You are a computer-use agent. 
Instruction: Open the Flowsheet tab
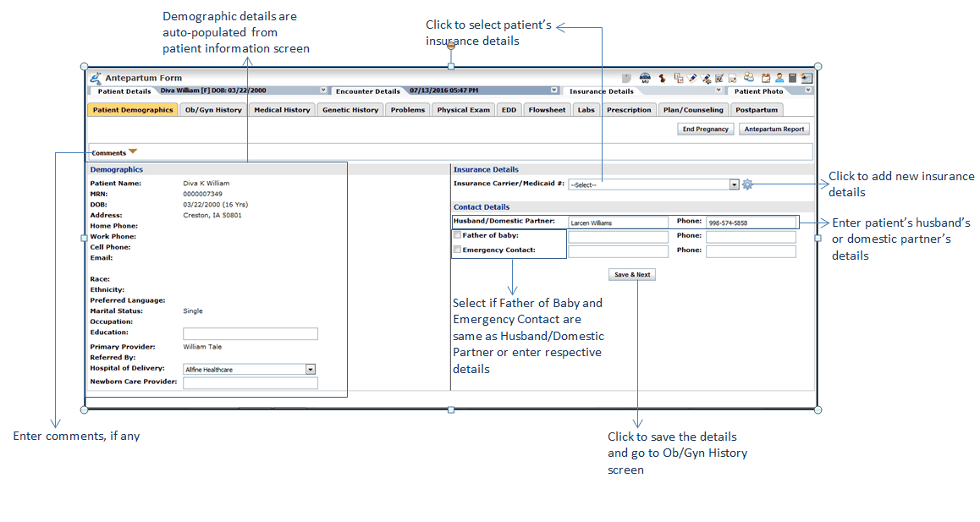[x=547, y=110]
